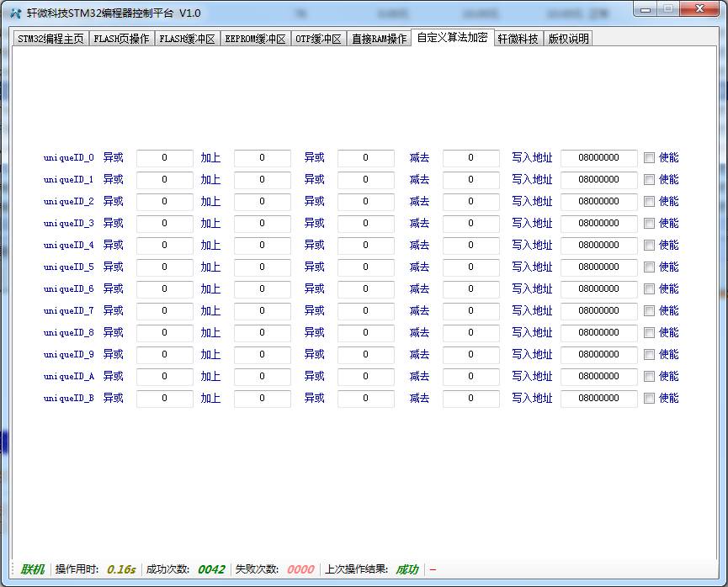The width and height of the screenshot is (728, 587).
Task: Tick the uniqueID_A 使能 checkbox
Action: coord(649,376)
